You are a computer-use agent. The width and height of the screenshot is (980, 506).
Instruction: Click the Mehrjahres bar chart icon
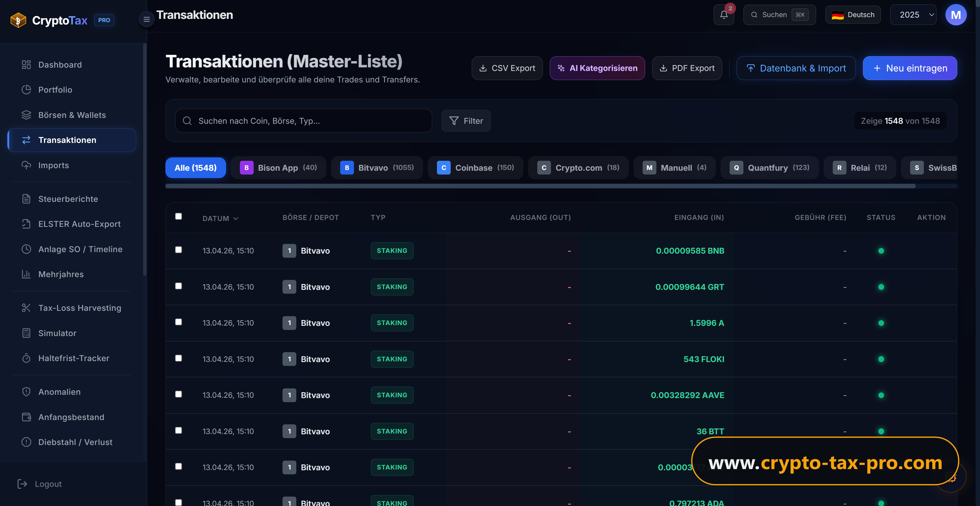(x=26, y=274)
